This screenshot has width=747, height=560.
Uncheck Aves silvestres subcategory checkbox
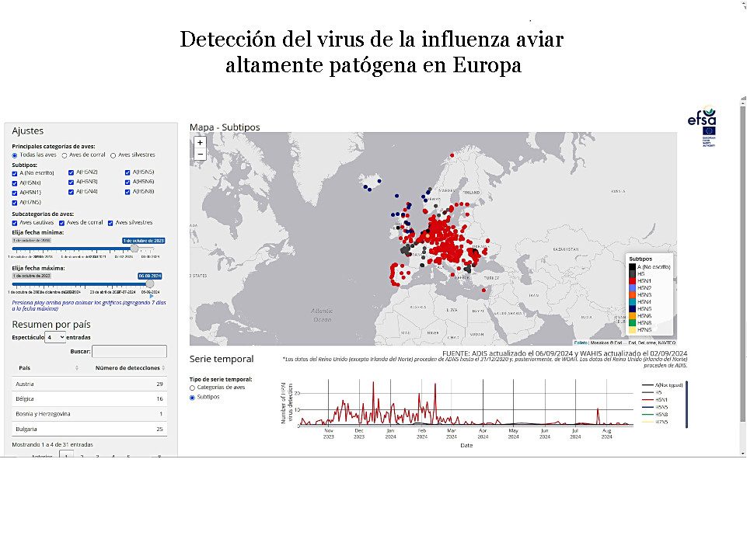point(110,223)
